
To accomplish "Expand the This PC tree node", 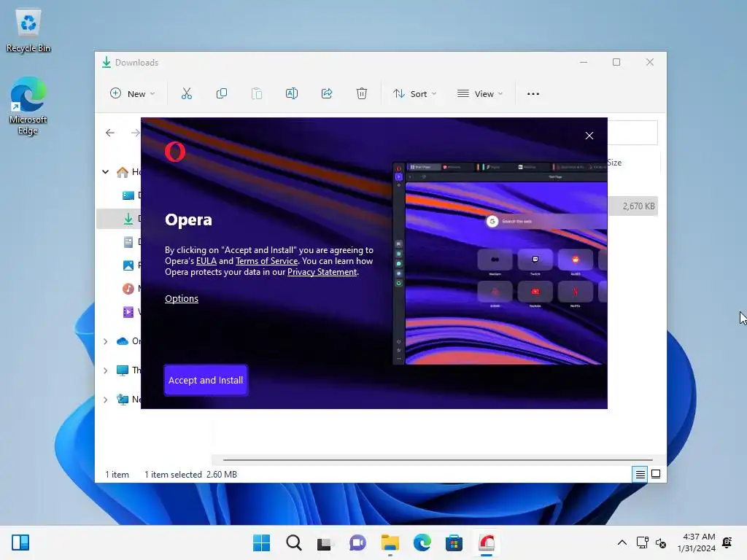I will coord(106,370).
